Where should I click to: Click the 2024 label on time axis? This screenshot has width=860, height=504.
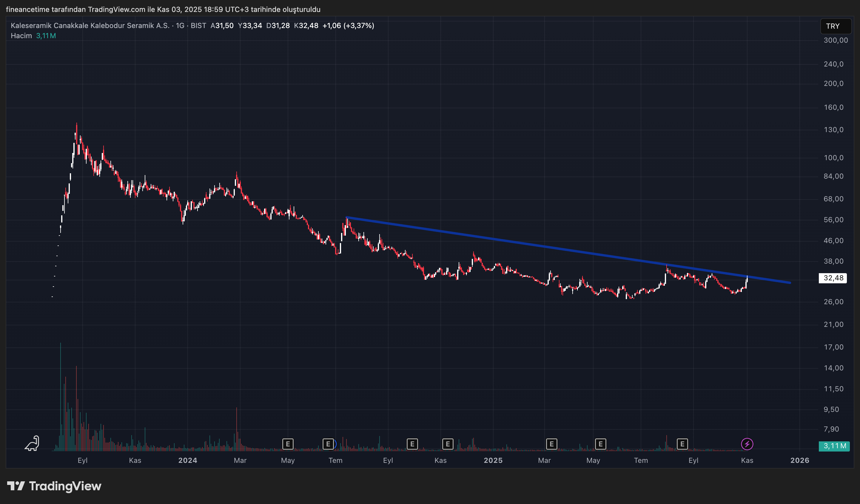188,460
